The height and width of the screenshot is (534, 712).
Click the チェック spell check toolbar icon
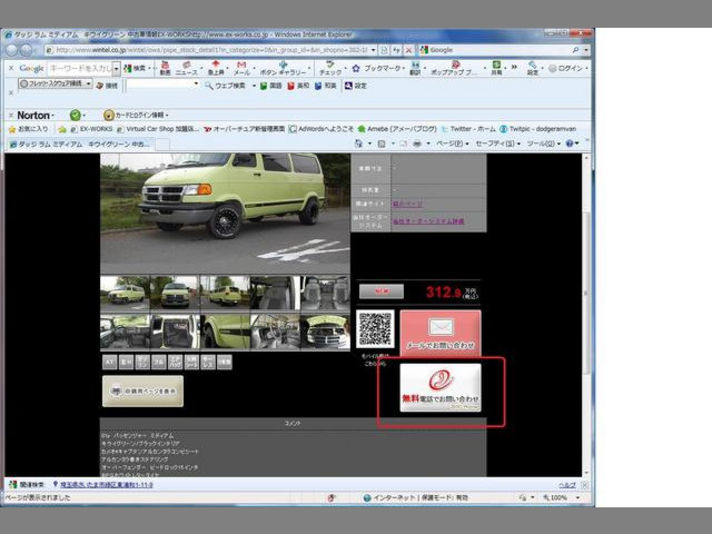pyautogui.click(x=330, y=68)
